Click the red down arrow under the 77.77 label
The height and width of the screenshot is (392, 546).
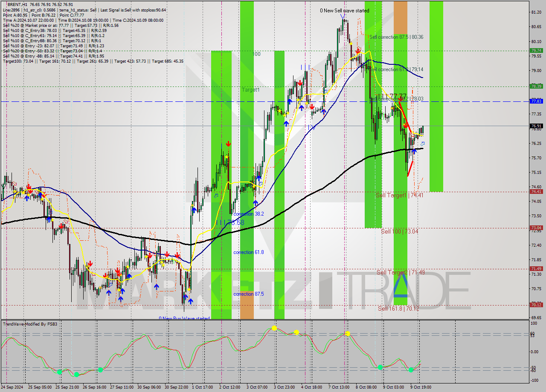pos(400,98)
